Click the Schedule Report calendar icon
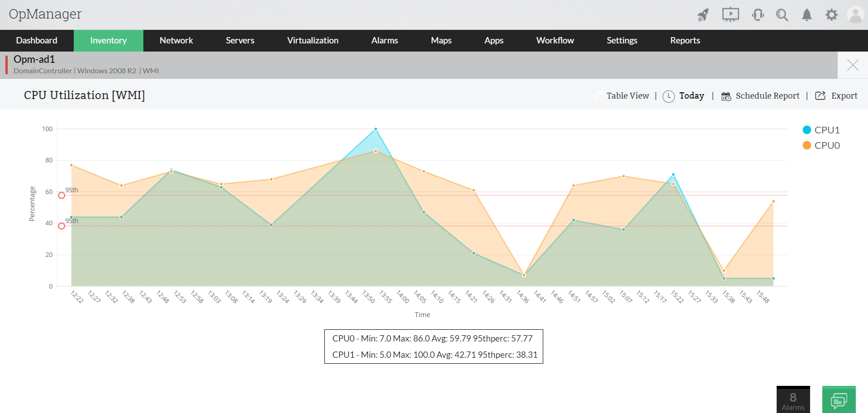 (x=726, y=96)
